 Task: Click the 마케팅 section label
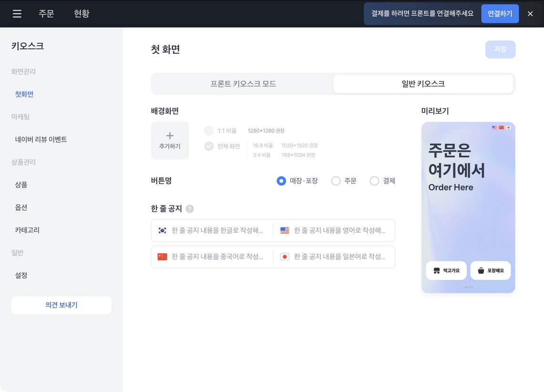20,117
